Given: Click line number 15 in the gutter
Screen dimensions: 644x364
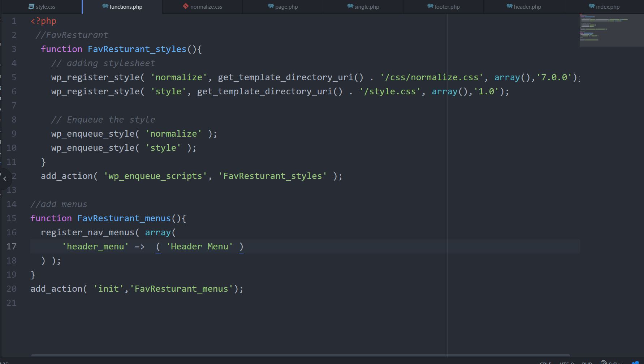Looking at the screenshot, I should (x=12, y=218).
